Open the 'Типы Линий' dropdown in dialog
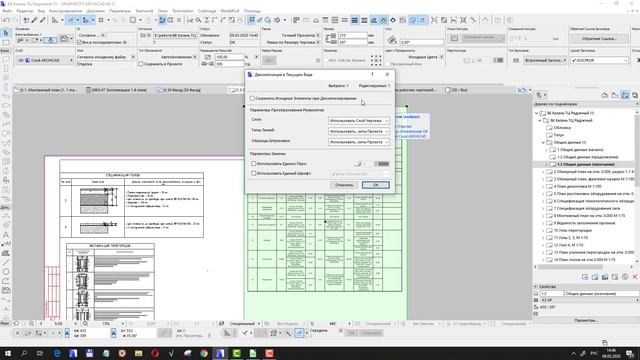The image size is (640, 360). 359,131
